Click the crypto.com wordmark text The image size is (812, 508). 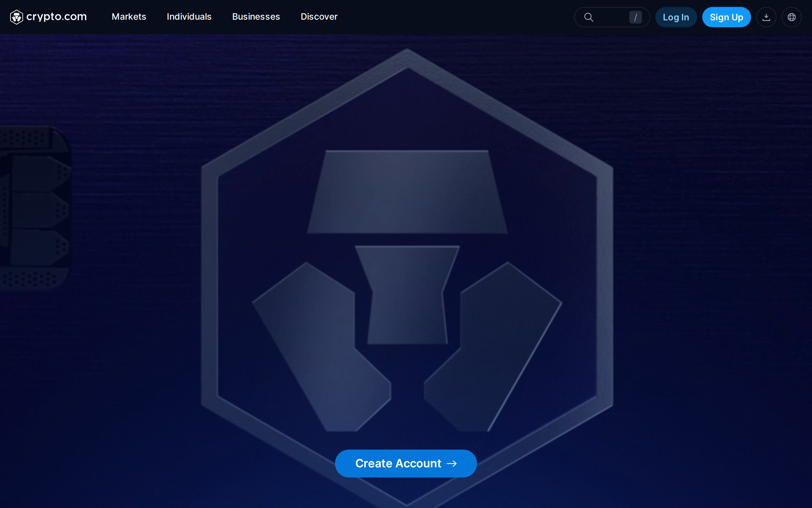coord(56,17)
